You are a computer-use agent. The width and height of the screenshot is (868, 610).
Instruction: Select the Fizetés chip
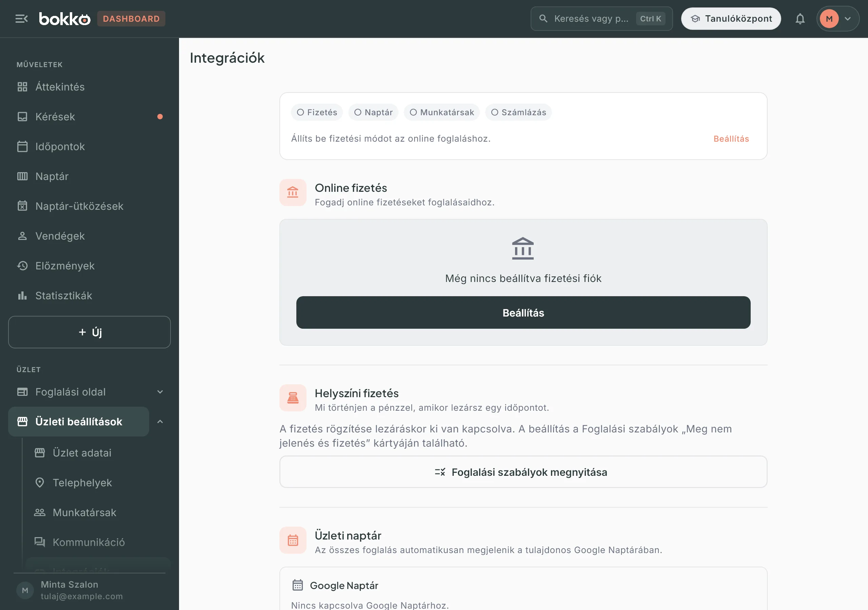tap(317, 112)
